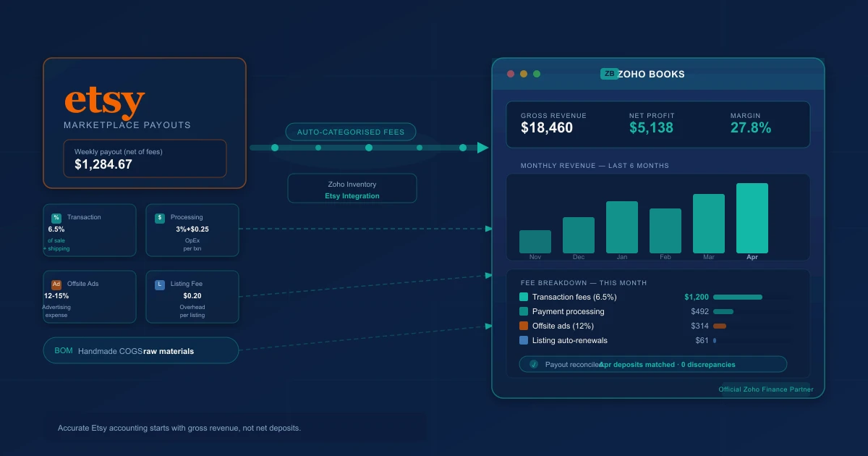Screen dimensions: 868x456
Task: Click the Transaction fees teal color swatch
Action: point(524,297)
